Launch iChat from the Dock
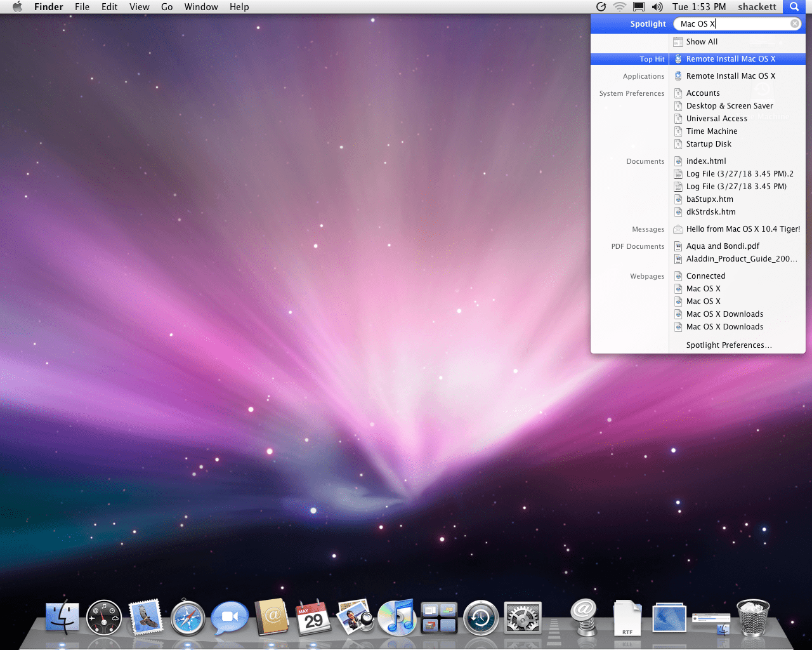The width and height of the screenshot is (812, 650). (230, 618)
